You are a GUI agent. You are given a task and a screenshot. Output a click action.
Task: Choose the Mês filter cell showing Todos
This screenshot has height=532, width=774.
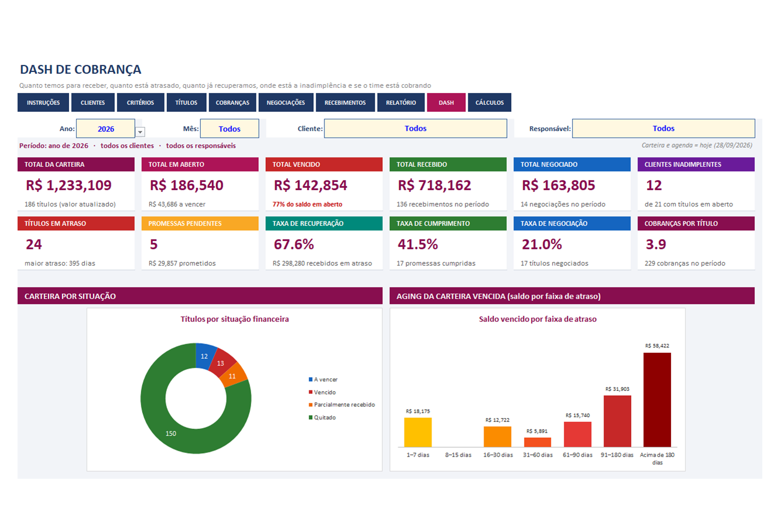point(230,129)
